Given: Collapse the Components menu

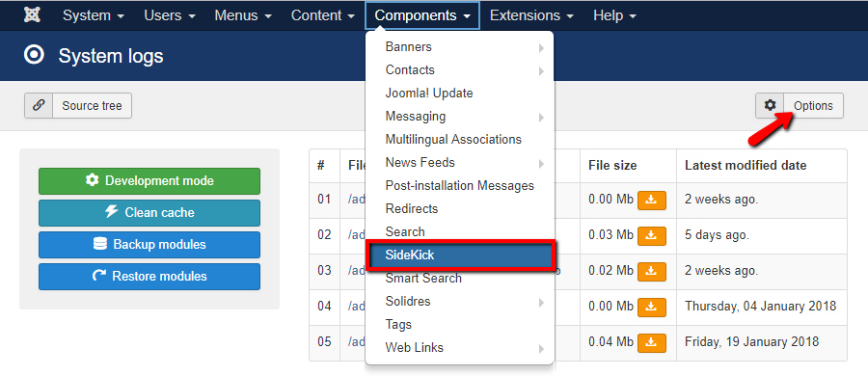Looking at the screenshot, I should pyautogui.click(x=422, y=15).
